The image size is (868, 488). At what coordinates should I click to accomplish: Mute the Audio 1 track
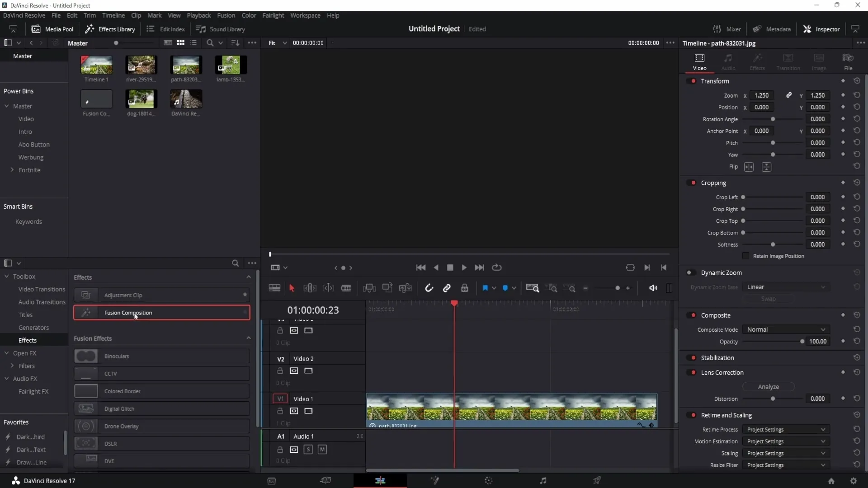click(x=322, y=450)
